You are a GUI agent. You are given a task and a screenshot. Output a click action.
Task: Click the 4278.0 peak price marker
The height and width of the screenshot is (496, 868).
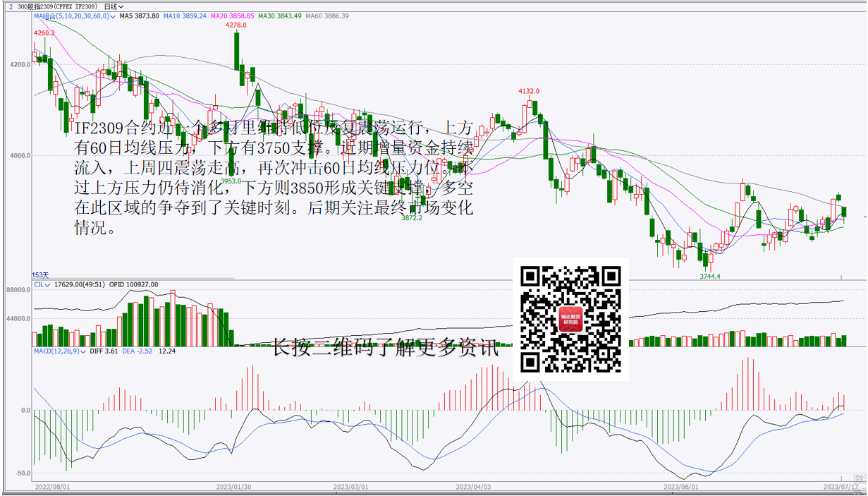pyautogui.click(x=236, y=25)
